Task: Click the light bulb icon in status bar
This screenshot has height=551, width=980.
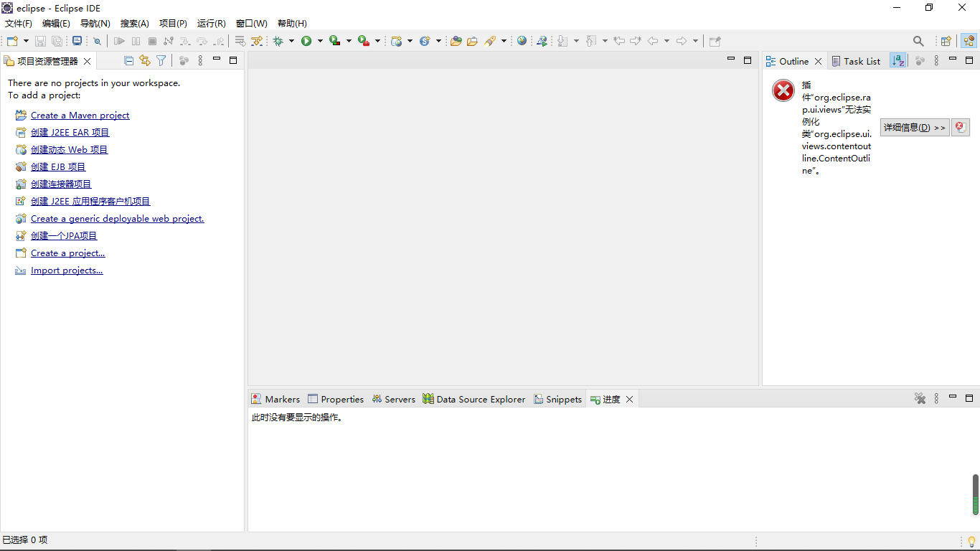Action: [x=971, y=541]
